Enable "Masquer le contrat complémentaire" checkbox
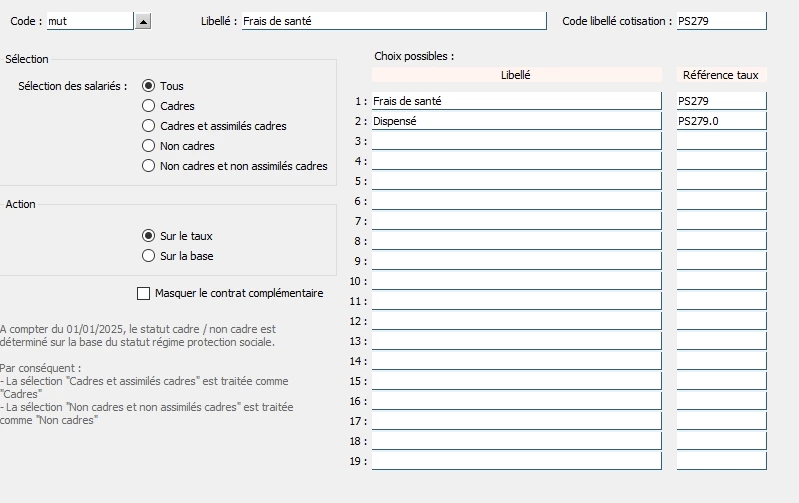The height and width of the screenshot is (503, 799). (x=143, y=294)
